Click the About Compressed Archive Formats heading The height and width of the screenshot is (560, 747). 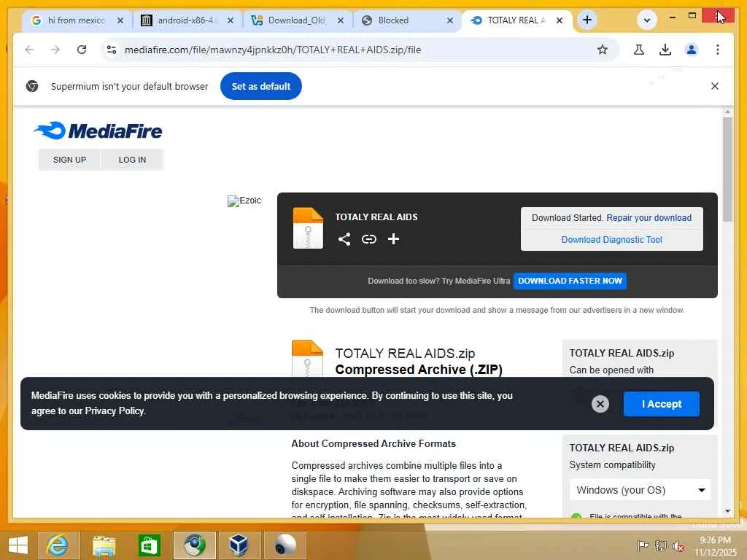(373, 443)
